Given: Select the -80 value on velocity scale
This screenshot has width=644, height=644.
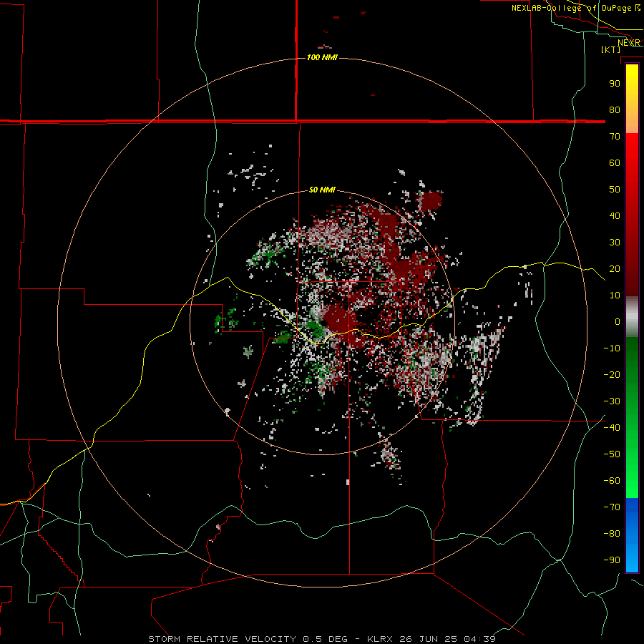Looking at the screenshot, I should pyautogui.click(x=612, y=534).
